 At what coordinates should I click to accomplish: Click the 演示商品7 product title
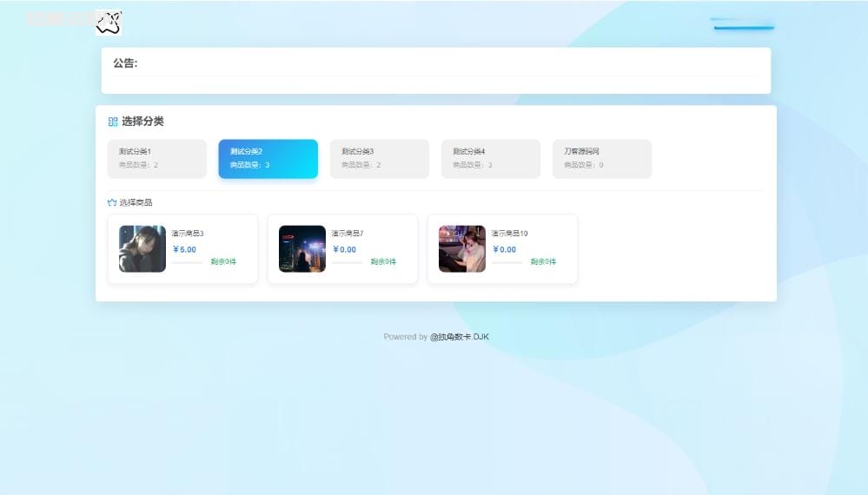tap(348, 234)
